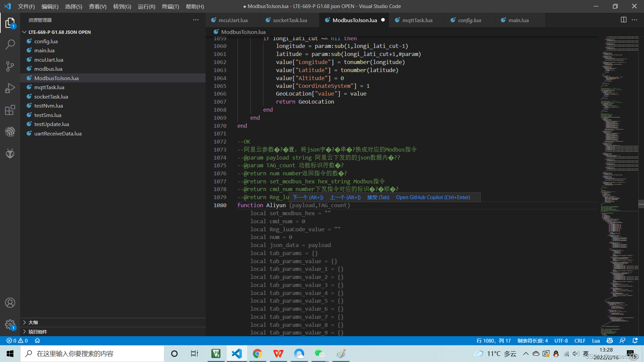Click Open GitHub Copilot link in suggestion popup

tap(433, 197)
